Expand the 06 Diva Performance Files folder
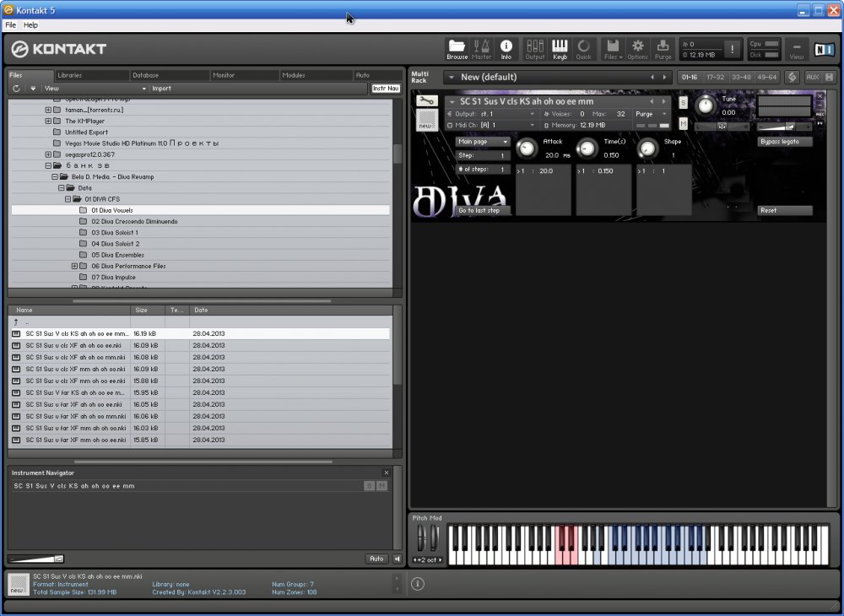 pyautogui.click(x=75, y=266)
